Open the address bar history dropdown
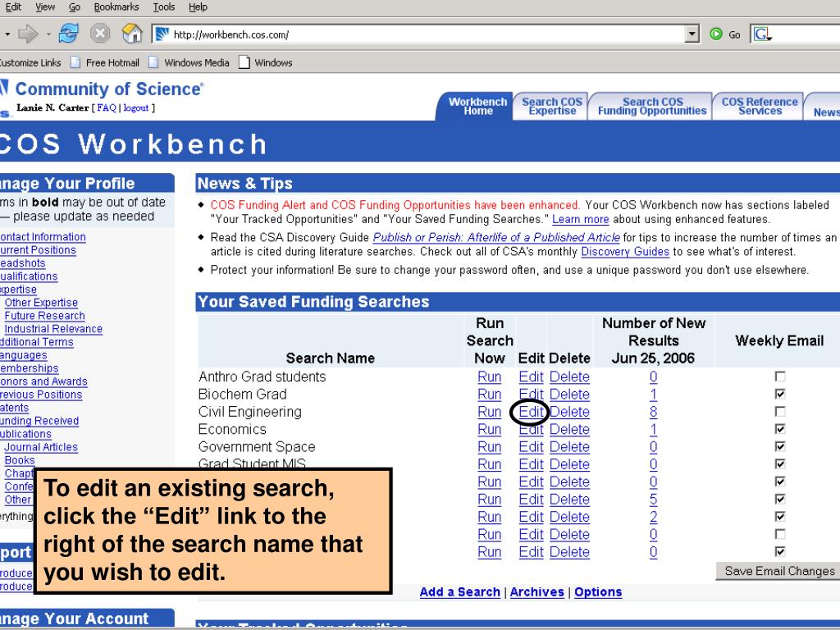Screen dimensions: 840x630 [x=692, y=34]
